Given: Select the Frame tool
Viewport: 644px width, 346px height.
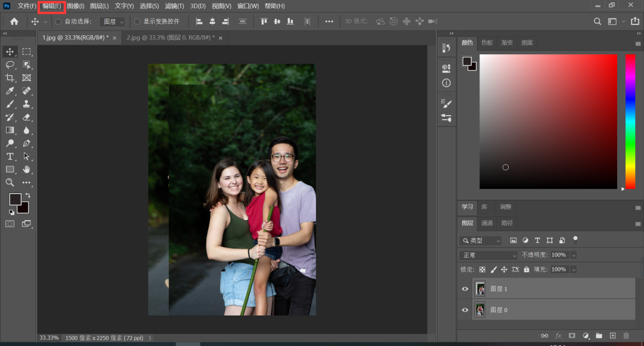Looking at the screenshot, I should (x=27, y=78).
